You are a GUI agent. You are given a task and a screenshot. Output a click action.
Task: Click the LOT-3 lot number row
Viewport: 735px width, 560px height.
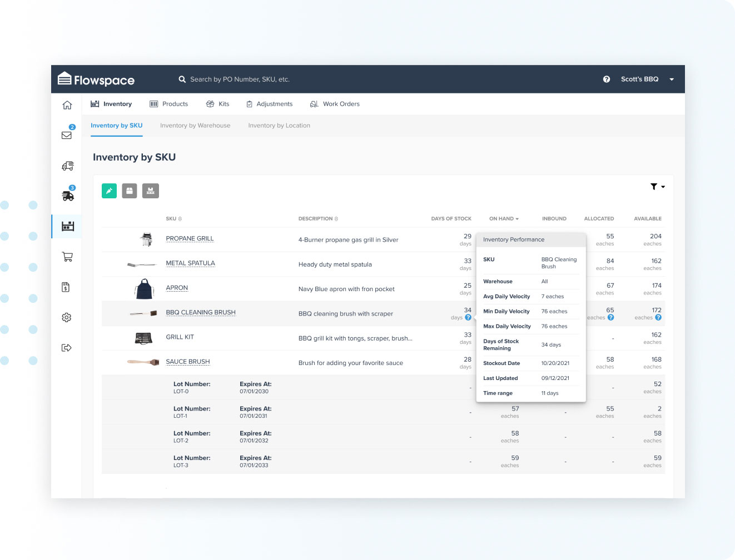click(x=383, y=461)
